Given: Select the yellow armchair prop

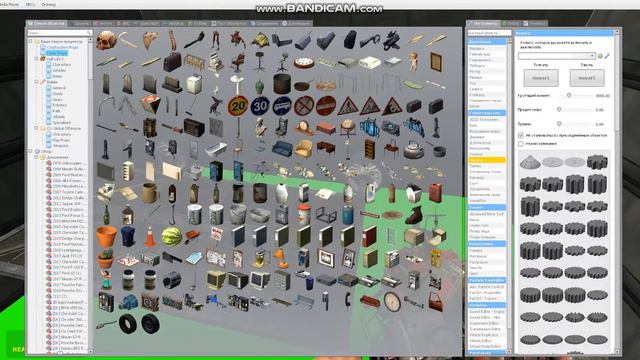Looking at the screenshot, I should pyautogui.click(x=304, y=149).
